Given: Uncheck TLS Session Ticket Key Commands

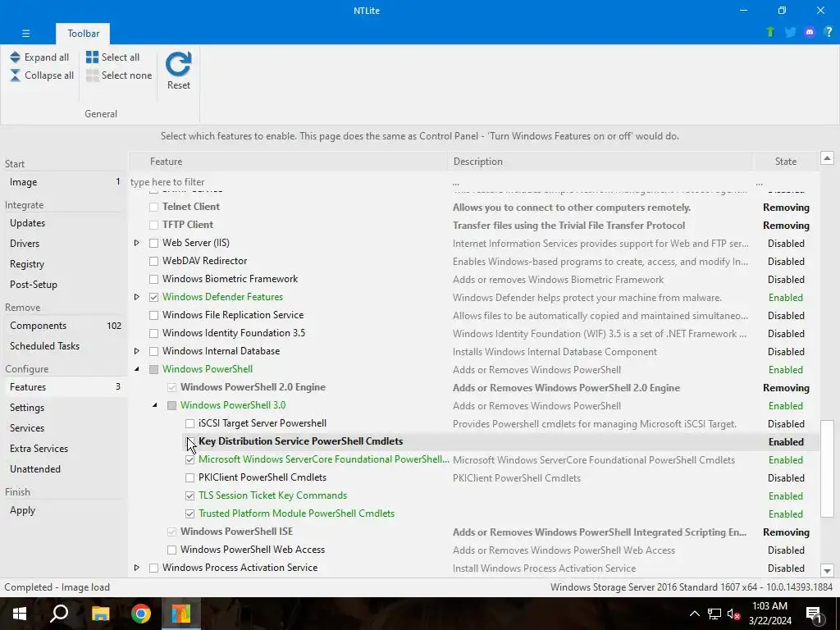Looking at the screenshot, I should 189,495.
